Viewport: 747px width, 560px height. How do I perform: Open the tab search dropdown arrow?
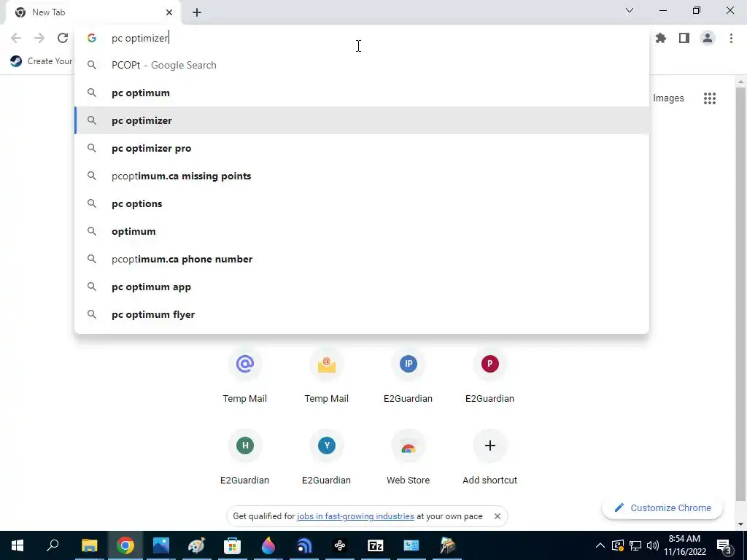(x=630, y=10)
